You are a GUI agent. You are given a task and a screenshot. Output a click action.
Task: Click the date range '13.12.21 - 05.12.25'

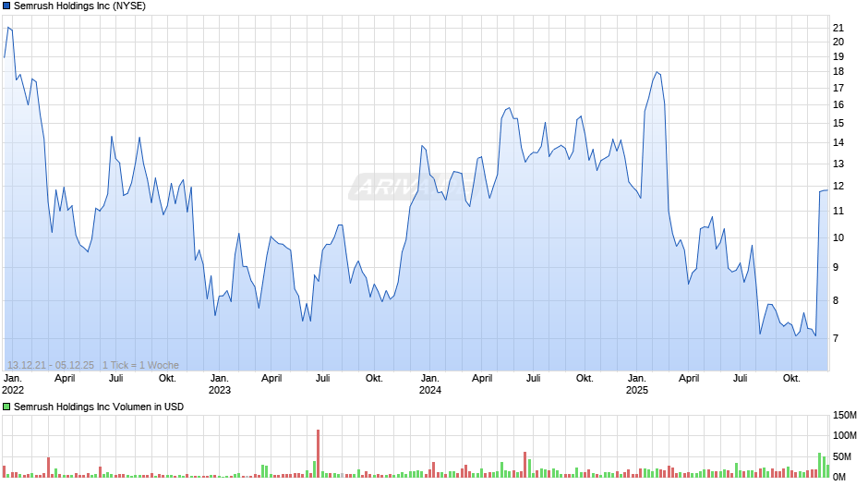point(51,365)
